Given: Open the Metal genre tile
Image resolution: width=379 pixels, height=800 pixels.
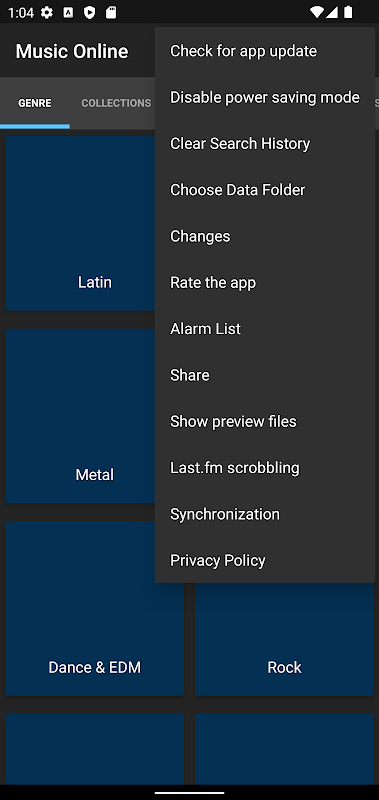Looking at the screenshot, I should coord(81,416).
